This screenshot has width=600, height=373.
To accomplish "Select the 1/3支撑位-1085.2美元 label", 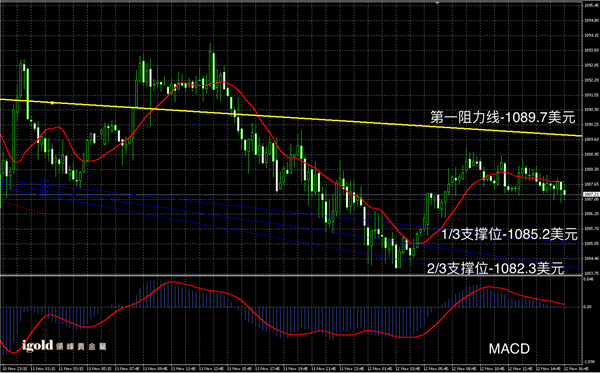I will 509,234.
